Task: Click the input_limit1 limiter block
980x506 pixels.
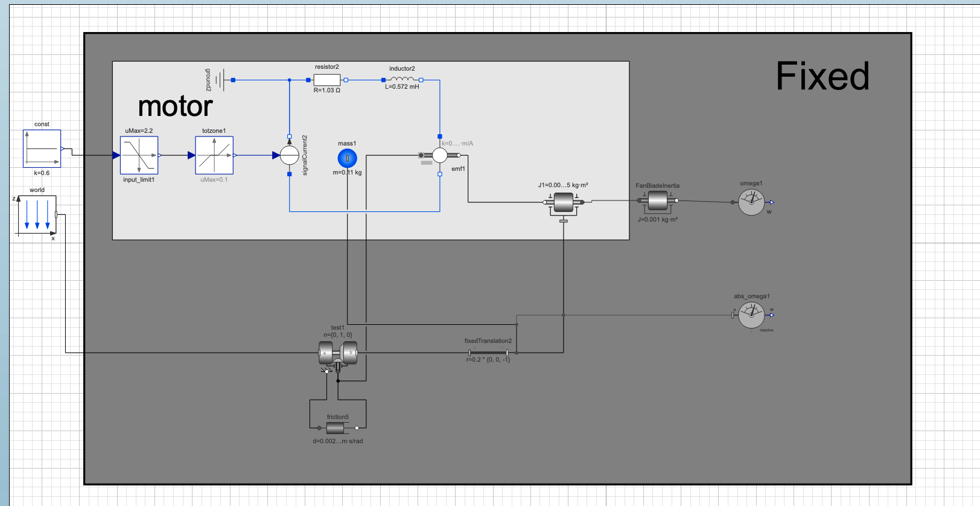Action: [x=139, y=155]
